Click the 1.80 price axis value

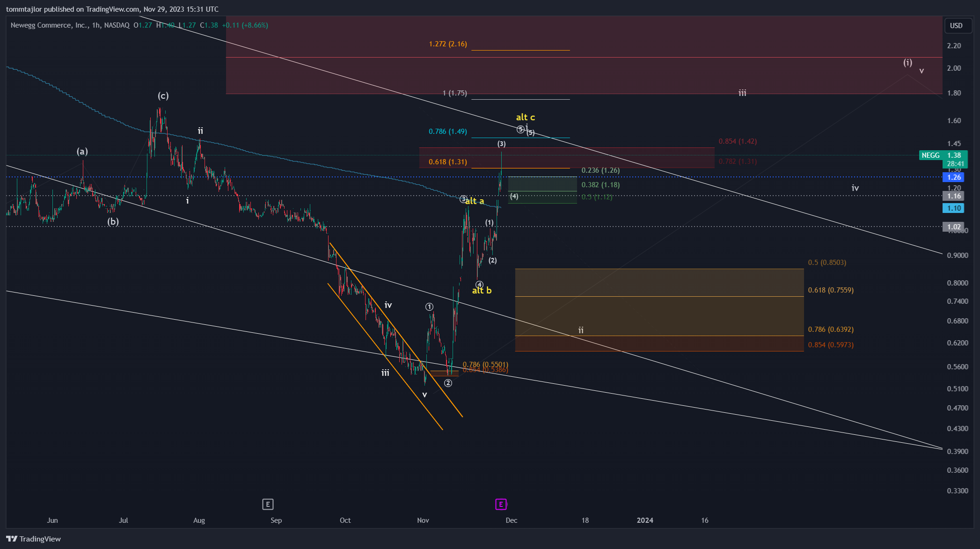[x=954, y=93]
